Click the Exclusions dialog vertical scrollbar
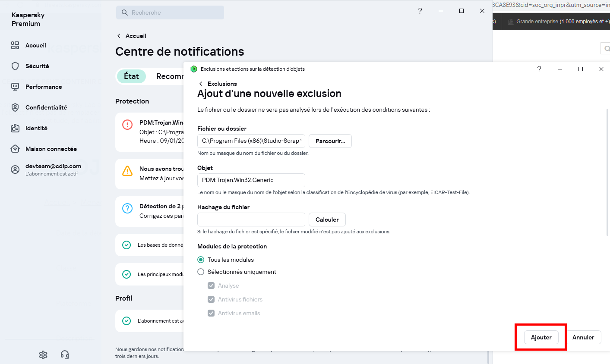 tap(608, 173)
